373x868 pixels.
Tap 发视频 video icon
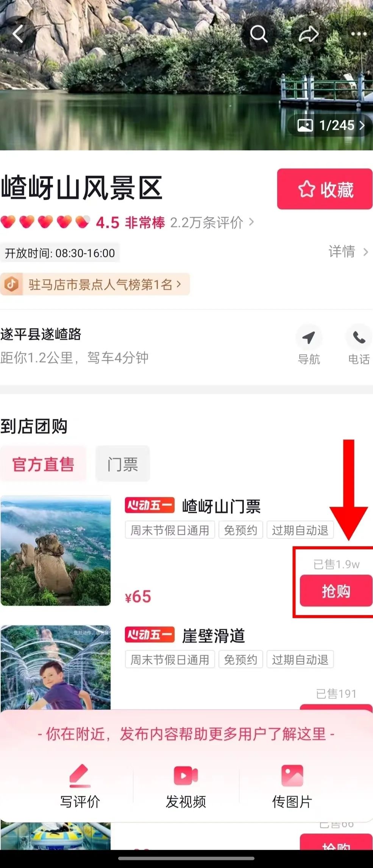186,776
